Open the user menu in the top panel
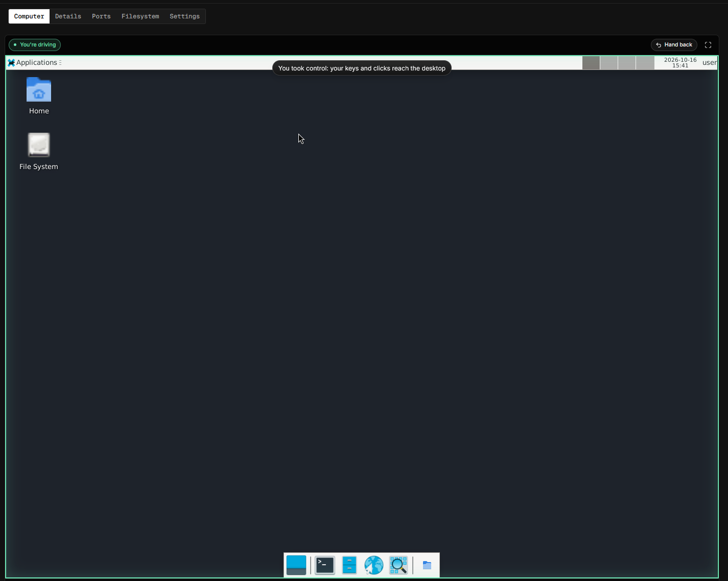 [710, 63]
